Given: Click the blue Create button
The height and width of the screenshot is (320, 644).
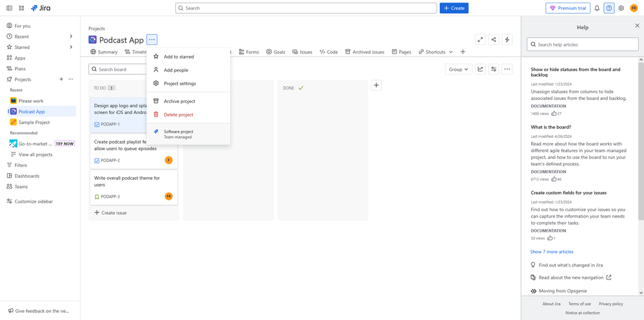Looking at the screenshot, I should [454, 8].
